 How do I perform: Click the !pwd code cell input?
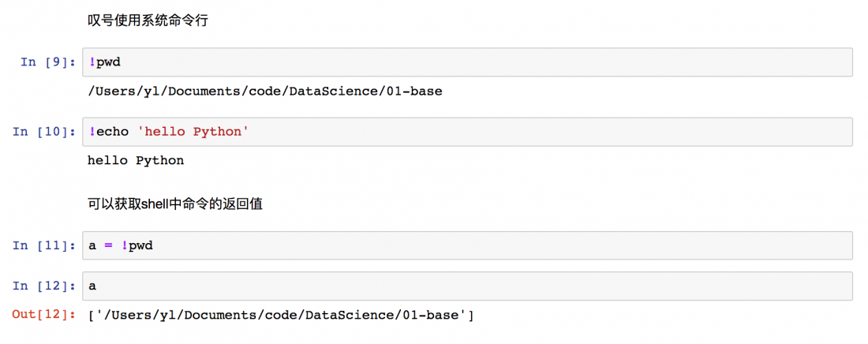pyautogui.click(x=467, y=62)
